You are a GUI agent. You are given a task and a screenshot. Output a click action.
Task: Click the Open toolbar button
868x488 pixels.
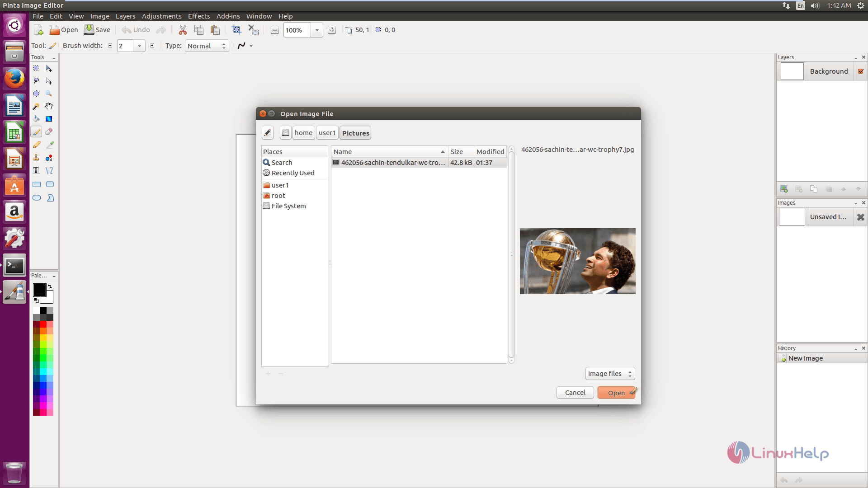(64, 30)
